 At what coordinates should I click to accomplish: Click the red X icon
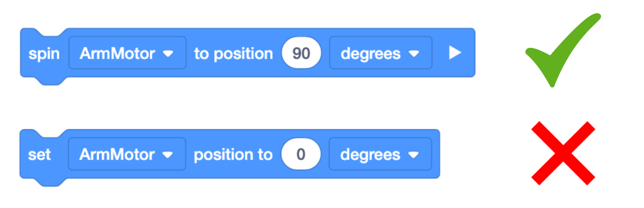click(x=563, y=153)
